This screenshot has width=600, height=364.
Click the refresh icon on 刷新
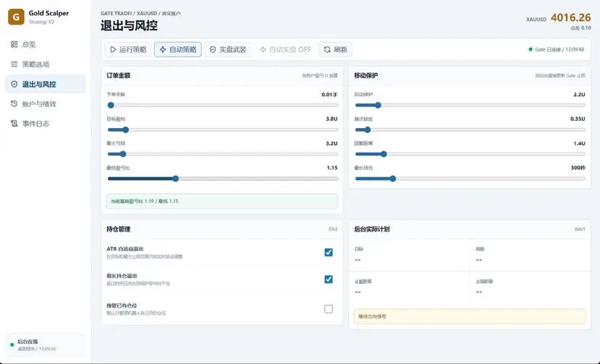(x=327, y=49)
